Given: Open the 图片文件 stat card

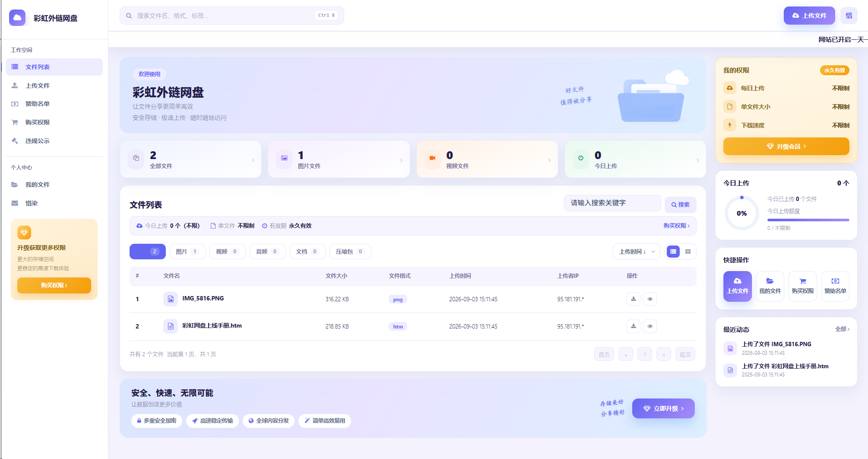Looking at the screenshot, I should pos(339,159).
